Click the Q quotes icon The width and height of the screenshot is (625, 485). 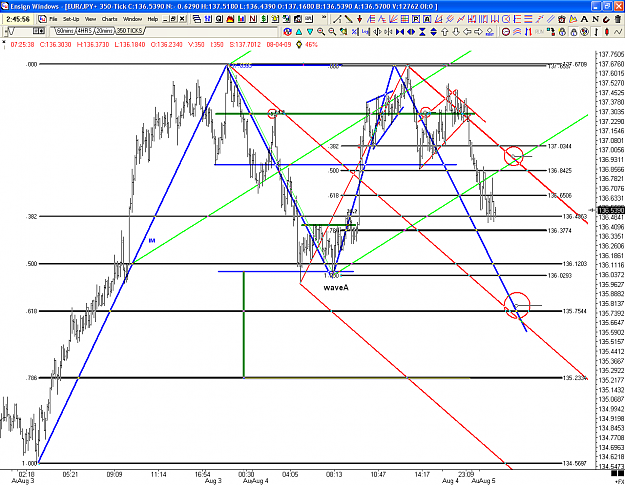click(x=219, y=19)
